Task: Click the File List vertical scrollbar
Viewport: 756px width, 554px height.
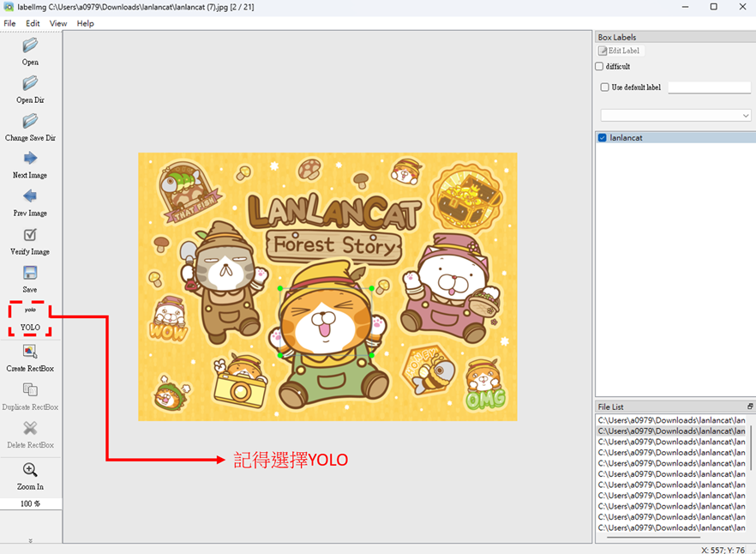Action: [752, 448]
